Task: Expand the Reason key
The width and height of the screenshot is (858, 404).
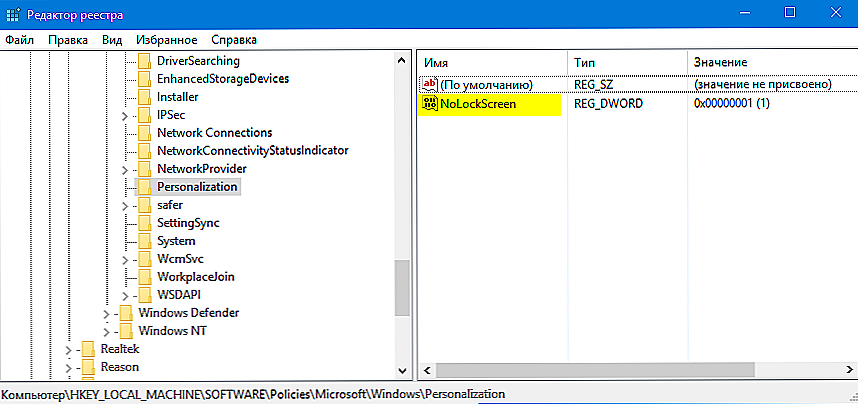Action: click(68, 367)
